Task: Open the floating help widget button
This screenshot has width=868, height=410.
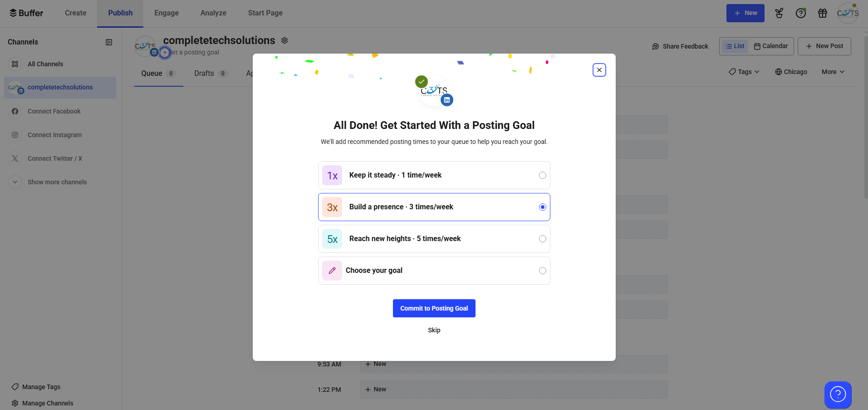Action: [838, 394]
